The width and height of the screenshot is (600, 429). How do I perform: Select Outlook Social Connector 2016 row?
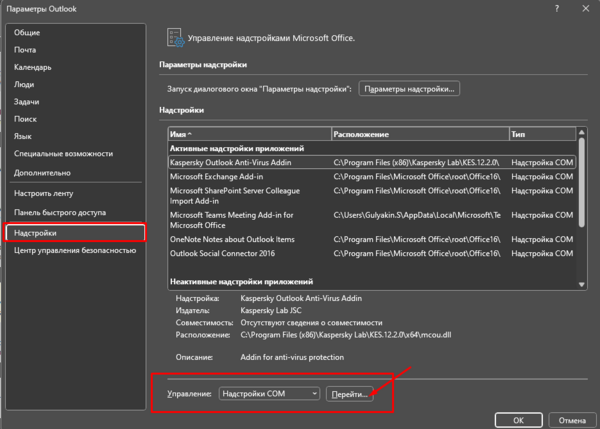372,253
